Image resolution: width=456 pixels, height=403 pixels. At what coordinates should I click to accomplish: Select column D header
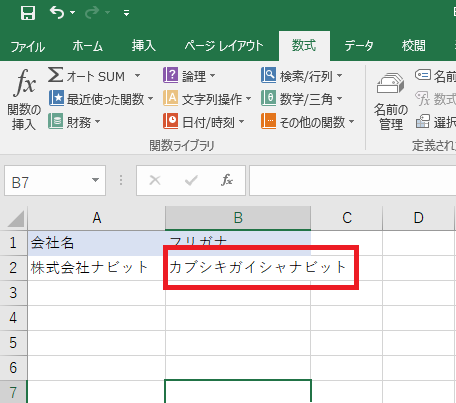(418, 218)
